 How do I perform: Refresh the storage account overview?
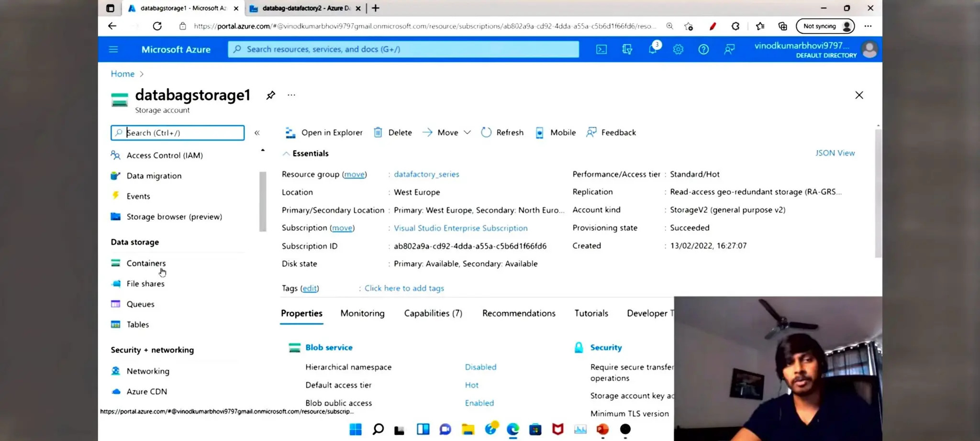(502, 132)
